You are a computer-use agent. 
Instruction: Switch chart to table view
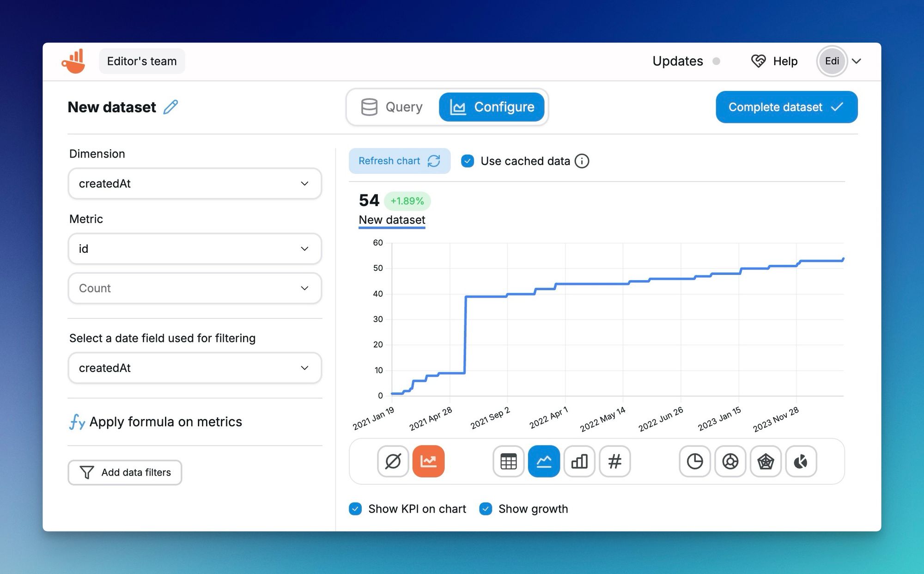pos(508,461)
